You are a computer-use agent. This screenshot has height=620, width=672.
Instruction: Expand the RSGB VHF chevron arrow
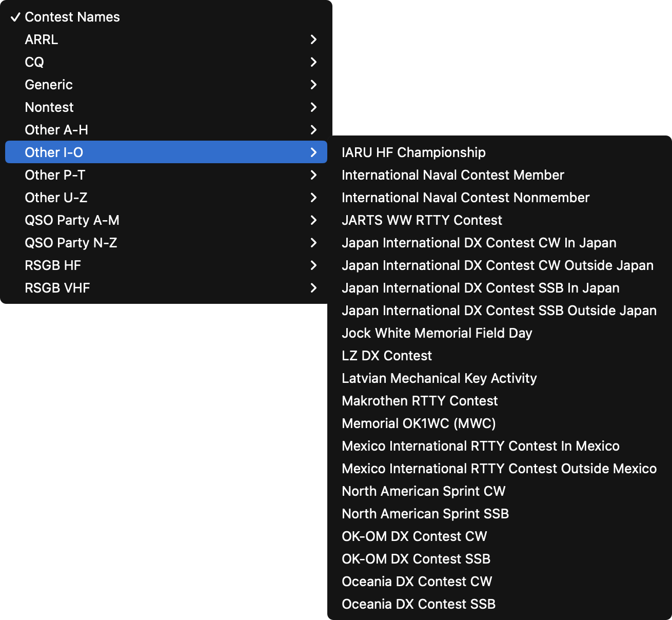click(313, 288)
